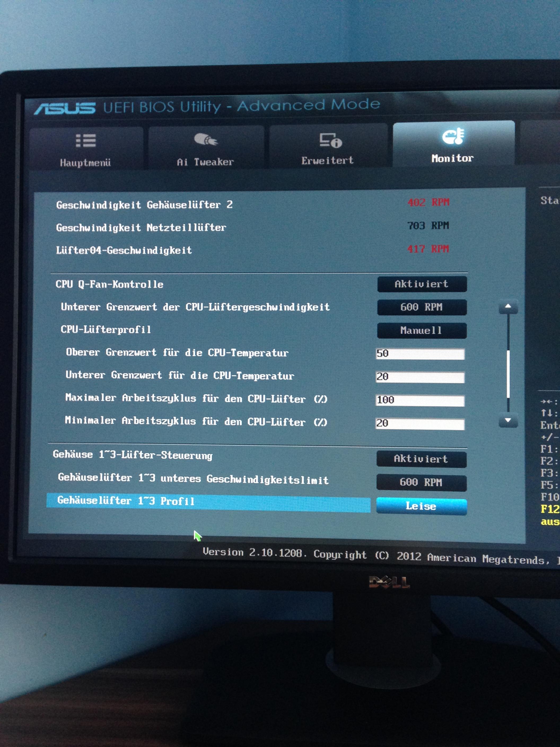Click the Ai Tweaker icon
The image size is (560, 747).
205,139
